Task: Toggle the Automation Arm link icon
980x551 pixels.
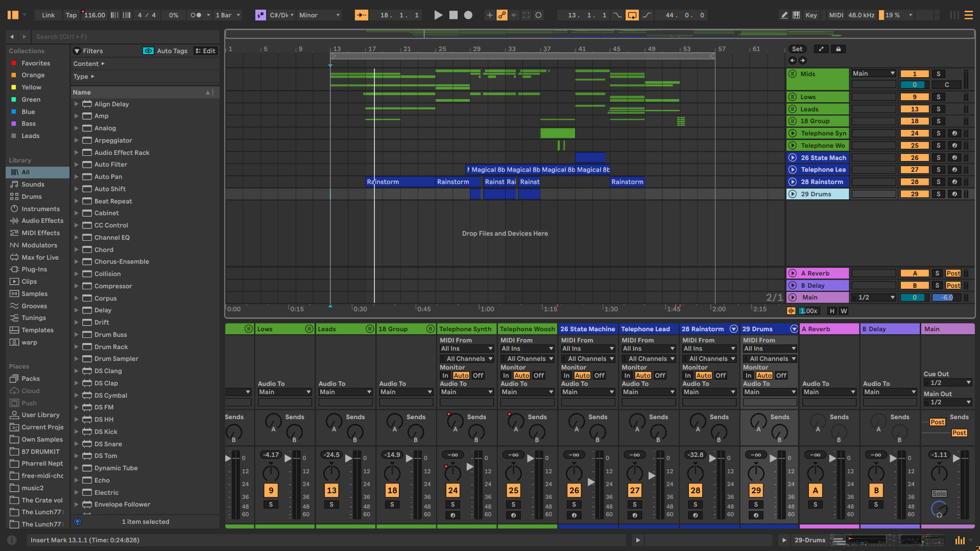Action: 502,15
